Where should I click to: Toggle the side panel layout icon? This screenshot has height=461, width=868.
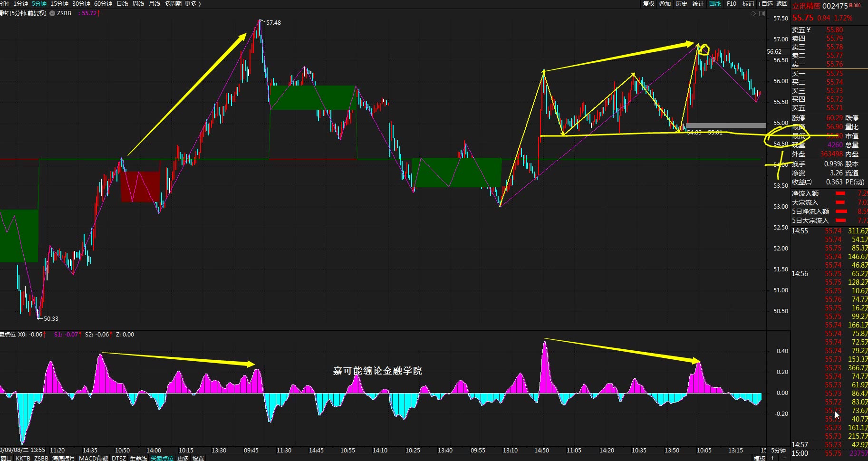click(762, 14)
